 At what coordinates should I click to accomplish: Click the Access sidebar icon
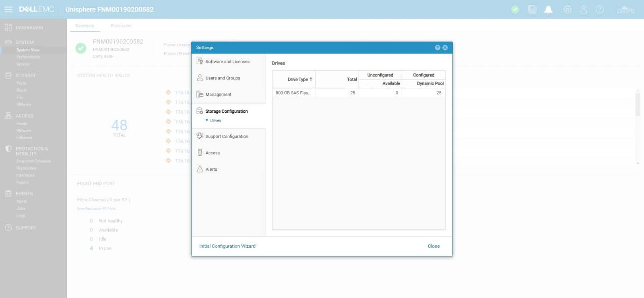8,116
